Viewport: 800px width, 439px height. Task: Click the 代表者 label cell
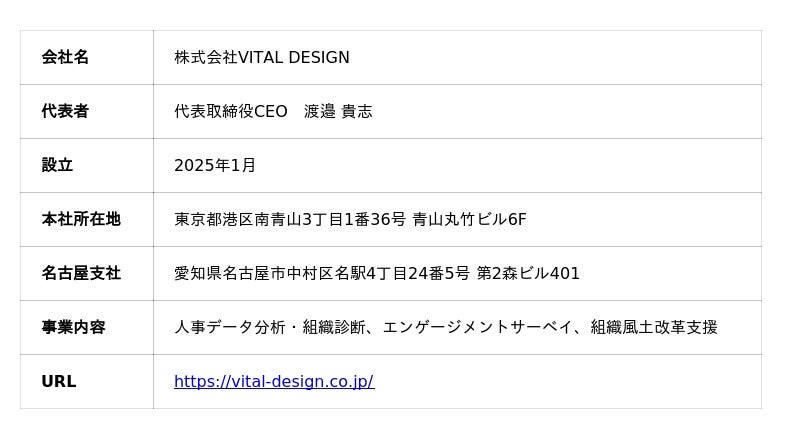[x=87, y=111]
